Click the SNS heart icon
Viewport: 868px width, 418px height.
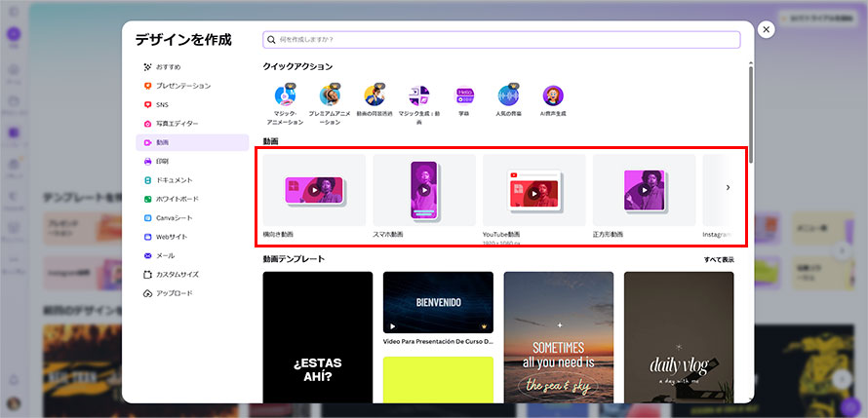point(147,104)
